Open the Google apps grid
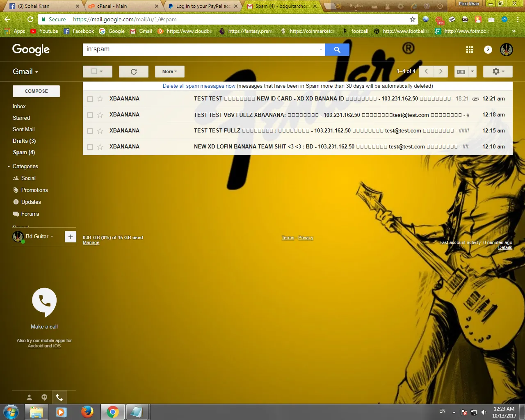 coord(470,50)
